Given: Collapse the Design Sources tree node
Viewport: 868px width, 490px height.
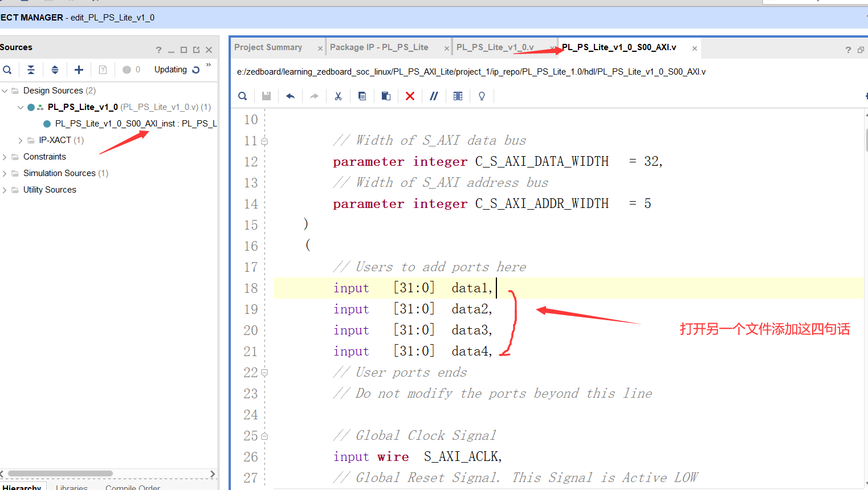Looking at the screenshot, I should point(5,91).
